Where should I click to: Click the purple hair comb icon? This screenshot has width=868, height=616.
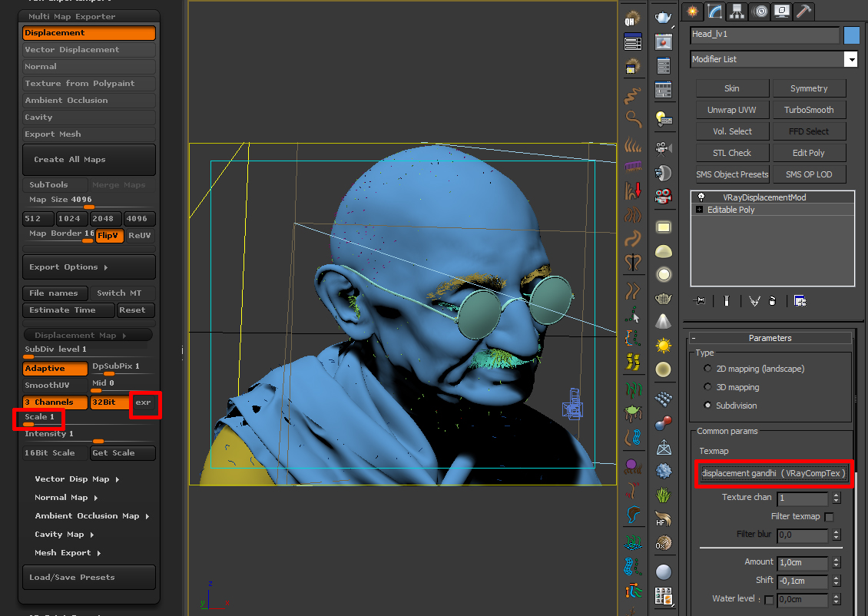coord(633,166)
